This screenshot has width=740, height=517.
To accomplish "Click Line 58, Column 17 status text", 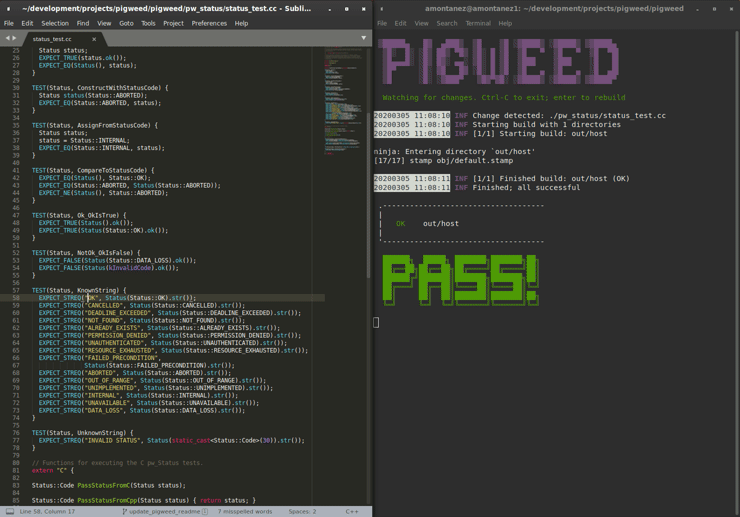I will 47,511.
